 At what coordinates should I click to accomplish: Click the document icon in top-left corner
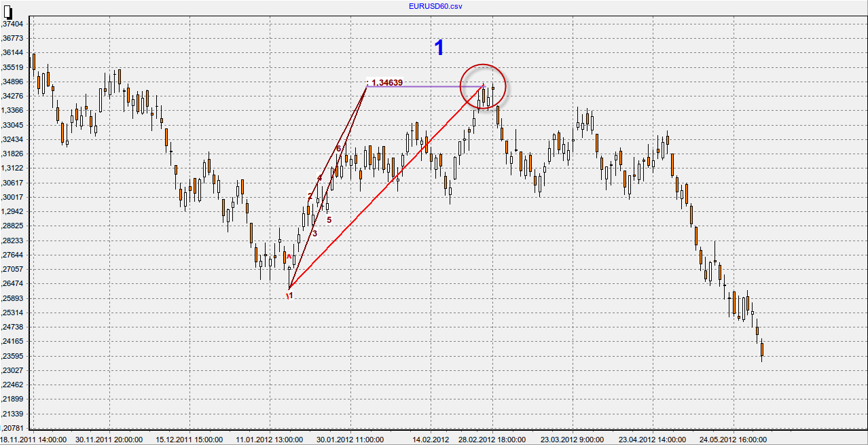click(x=7, y=11)
